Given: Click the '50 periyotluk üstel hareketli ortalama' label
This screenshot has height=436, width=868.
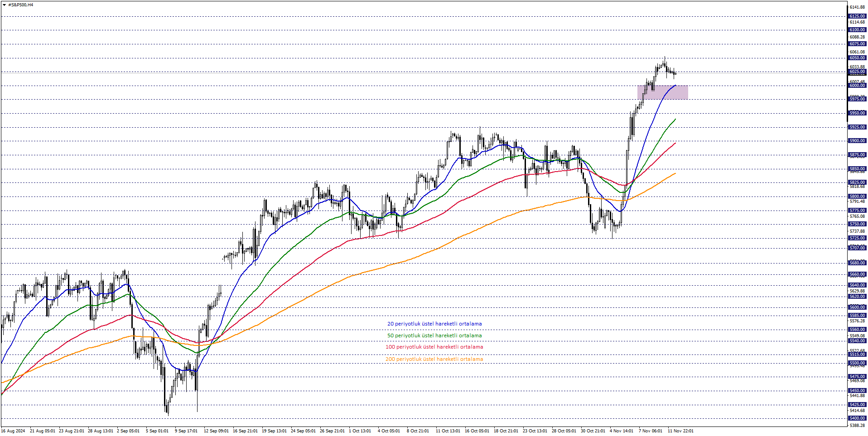Looking at the screenshot, I should [x=434, y=335].
